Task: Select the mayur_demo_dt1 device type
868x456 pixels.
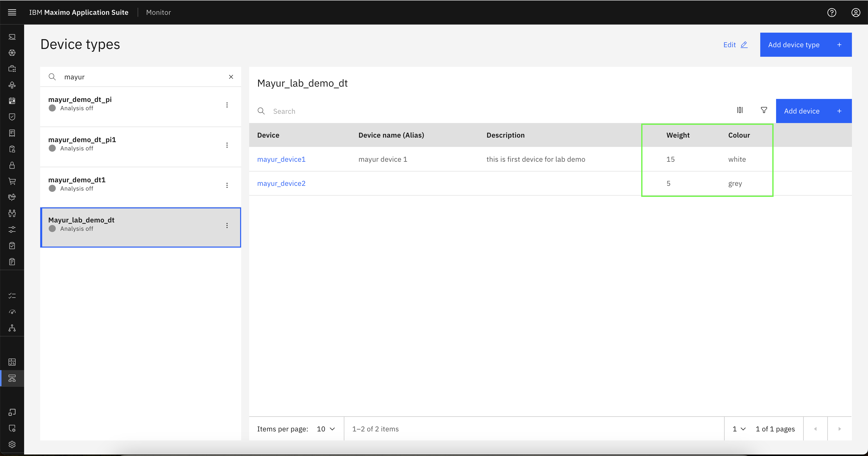Action: point(140,187)
